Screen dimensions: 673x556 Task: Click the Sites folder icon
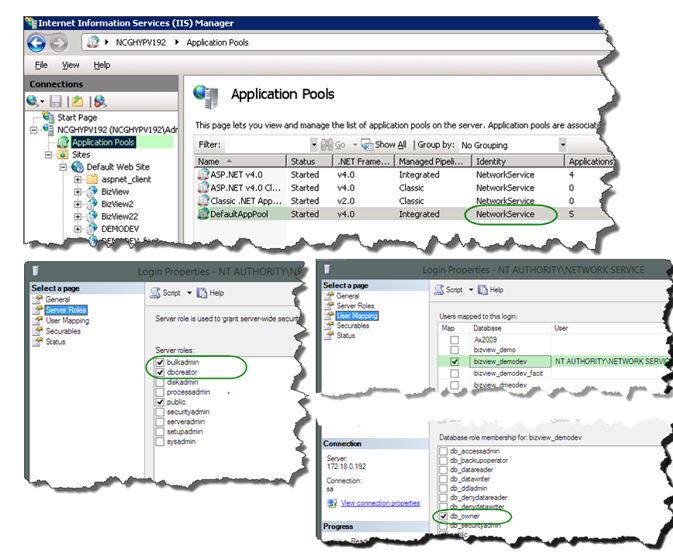point(63,155)
